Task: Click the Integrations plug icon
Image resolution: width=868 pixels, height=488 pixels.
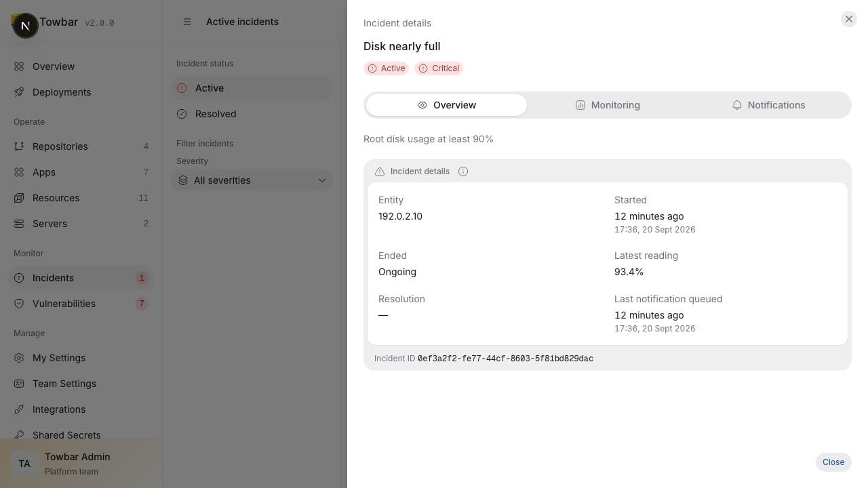Action: click(19, 409)
